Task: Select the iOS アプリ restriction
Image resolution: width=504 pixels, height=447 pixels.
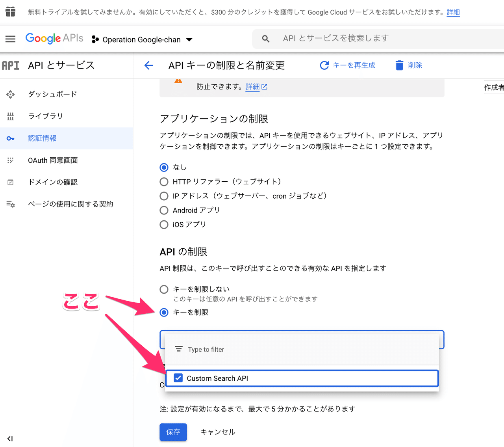Action: (164, 225)
